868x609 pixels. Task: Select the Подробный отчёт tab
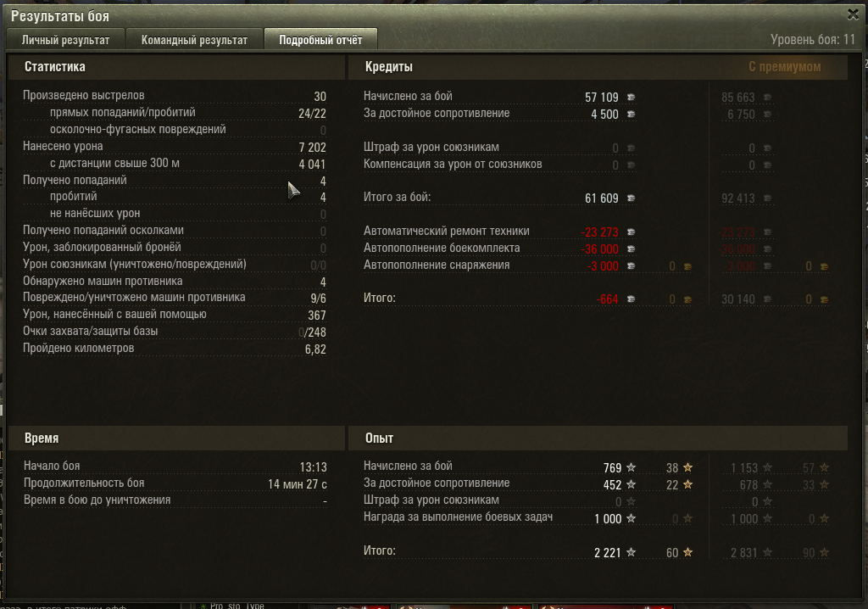click(x=320, y=39)
